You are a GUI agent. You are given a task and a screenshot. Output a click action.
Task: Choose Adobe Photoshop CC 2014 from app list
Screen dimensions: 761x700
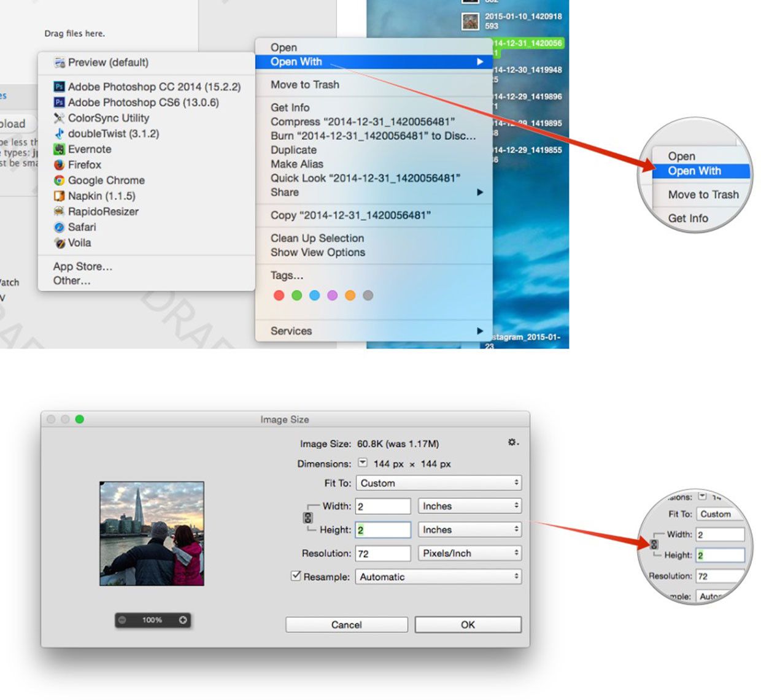click(153, 87)
